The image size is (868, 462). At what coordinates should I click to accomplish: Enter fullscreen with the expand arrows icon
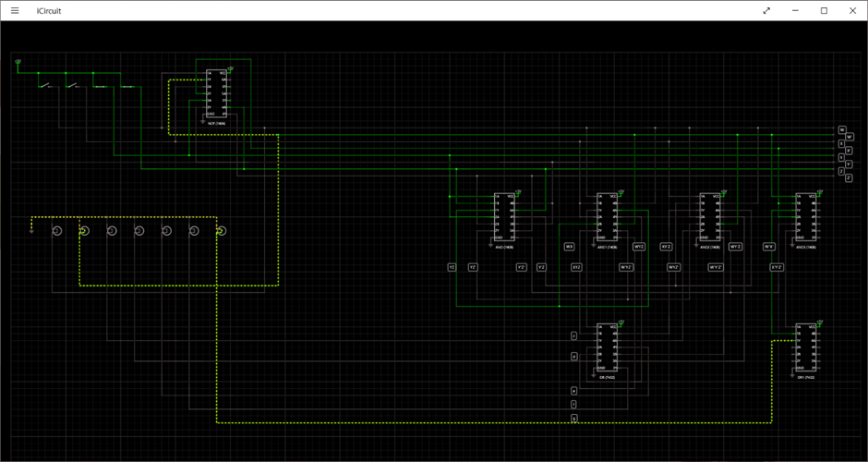coord(766,10)
